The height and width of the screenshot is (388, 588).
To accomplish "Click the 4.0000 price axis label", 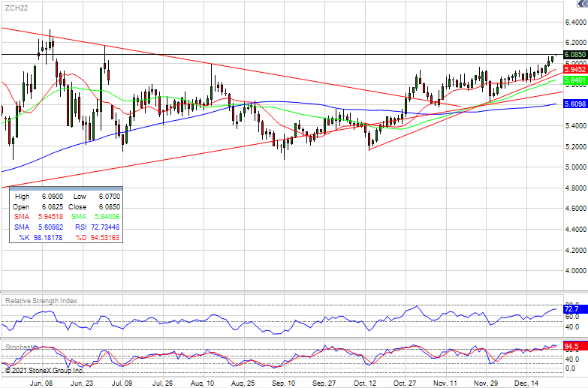I will (x=576, y=271).
